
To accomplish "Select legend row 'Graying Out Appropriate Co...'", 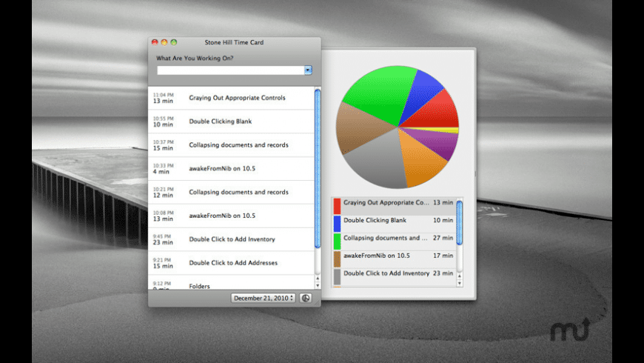I will coord(394,207).
